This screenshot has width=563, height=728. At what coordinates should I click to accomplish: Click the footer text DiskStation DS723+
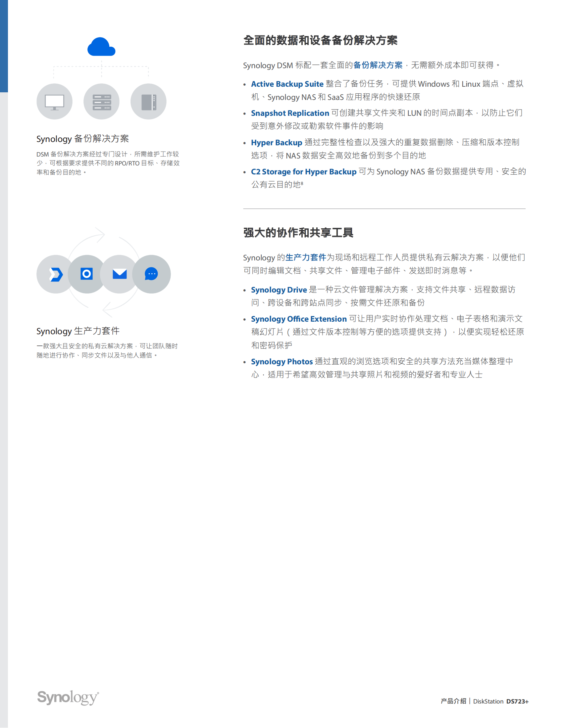click(501, 701)
